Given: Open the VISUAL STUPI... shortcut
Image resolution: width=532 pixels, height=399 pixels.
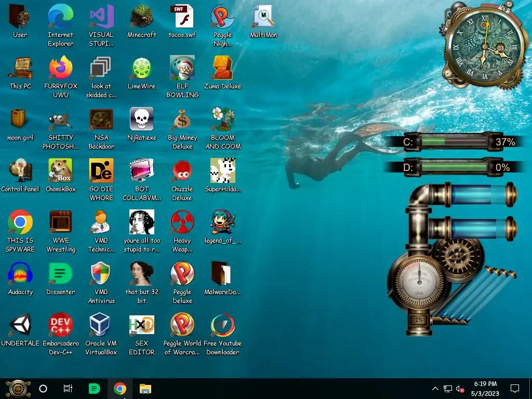Looking at the screenshot, I should click(x=101, y=25).
